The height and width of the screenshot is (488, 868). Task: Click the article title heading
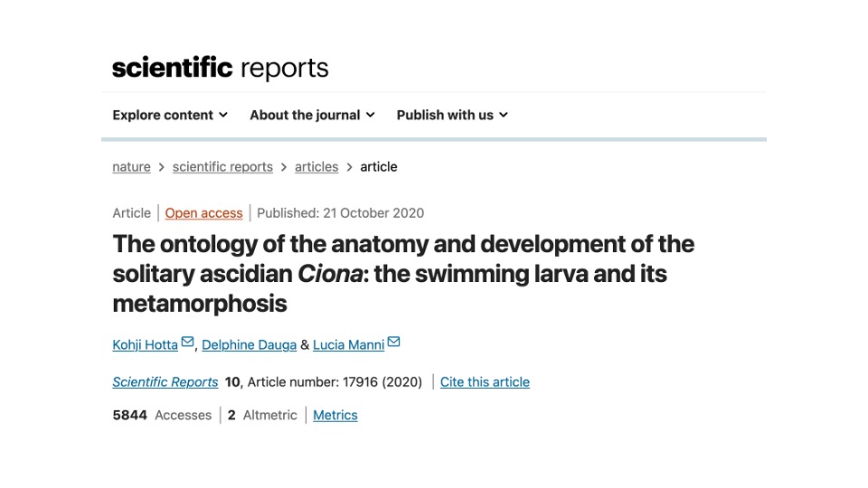tap(403, 273)
